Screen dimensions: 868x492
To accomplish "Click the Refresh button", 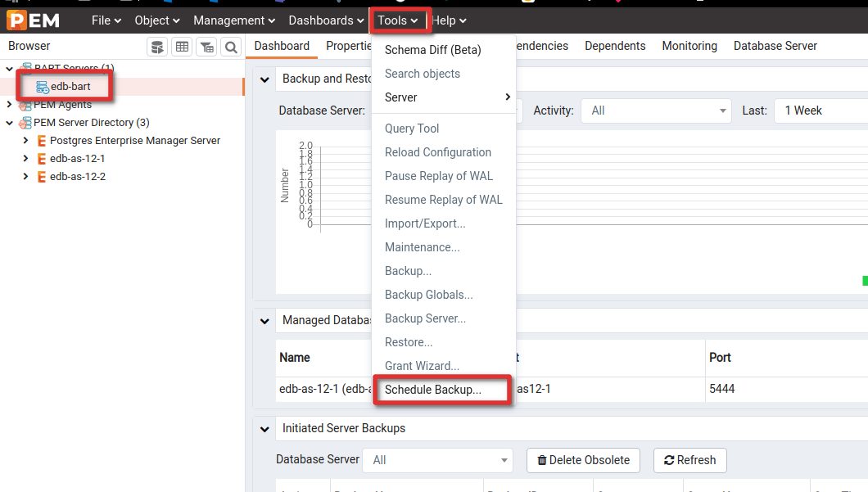I will coord(689,460).
